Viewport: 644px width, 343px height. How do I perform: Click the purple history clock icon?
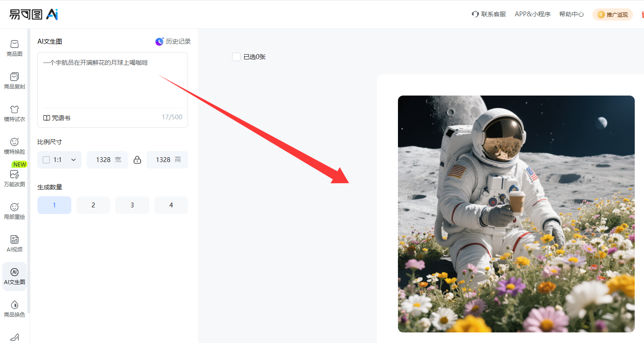(159, 41)
